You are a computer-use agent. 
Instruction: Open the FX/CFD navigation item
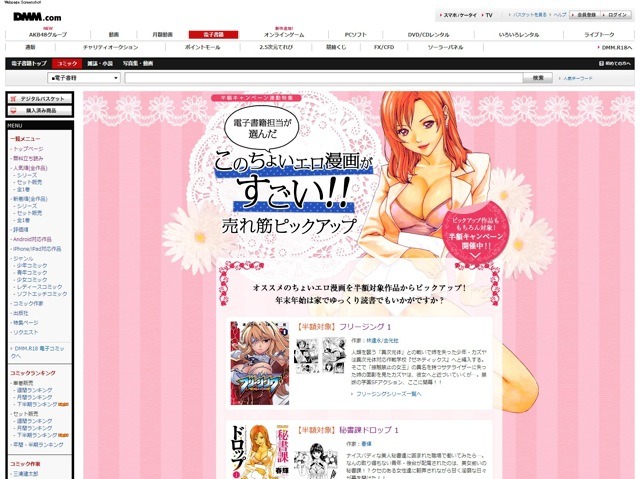pos(384,47)
